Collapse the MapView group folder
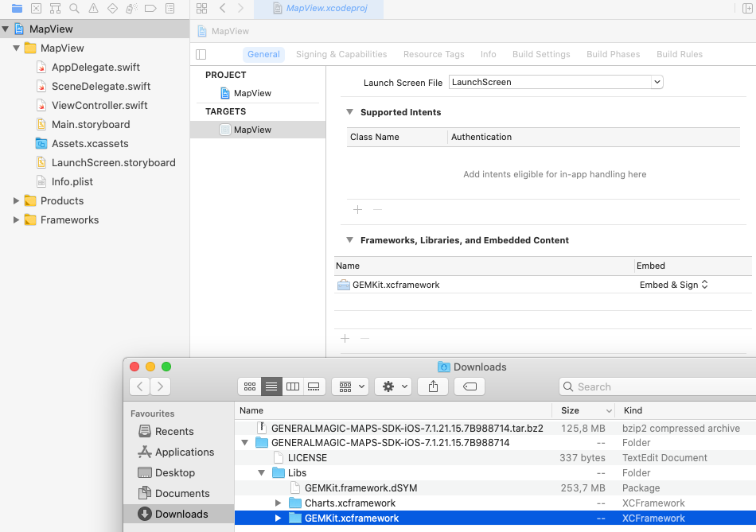Screen dimensions: 756x532 point(17,49)
